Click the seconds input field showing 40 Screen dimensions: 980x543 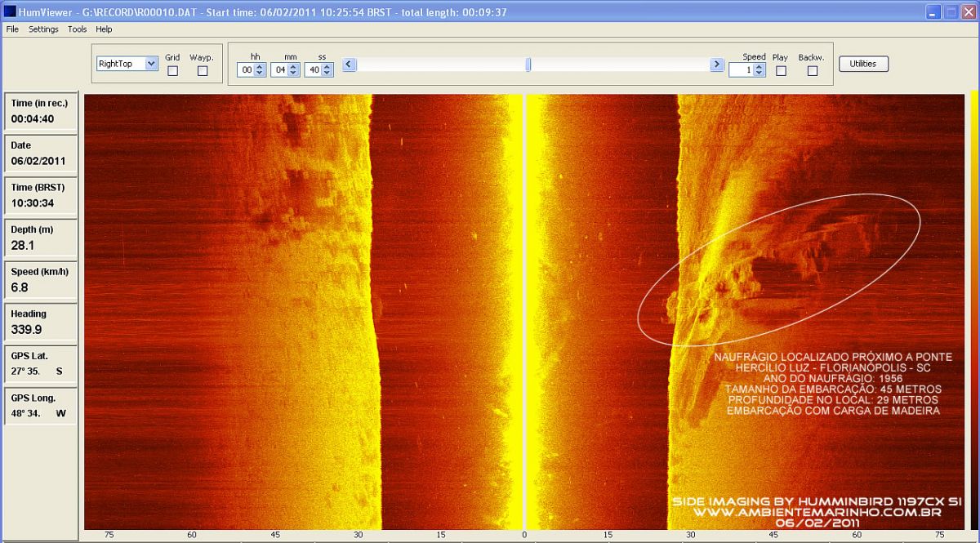coord(313,70)
